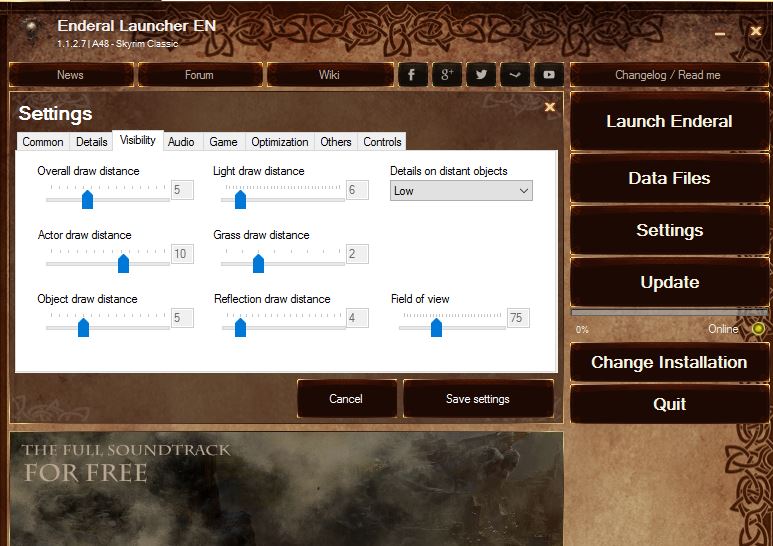Click the '0%' progress text
Image resolution: width=773 pixels, height=546 pixels.
click(582, 329)
